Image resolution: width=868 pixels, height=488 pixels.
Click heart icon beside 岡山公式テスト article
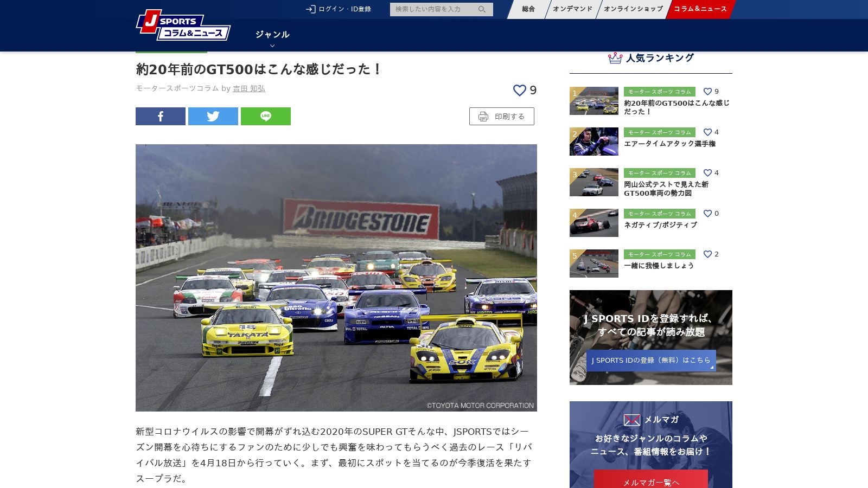point(707,173)
